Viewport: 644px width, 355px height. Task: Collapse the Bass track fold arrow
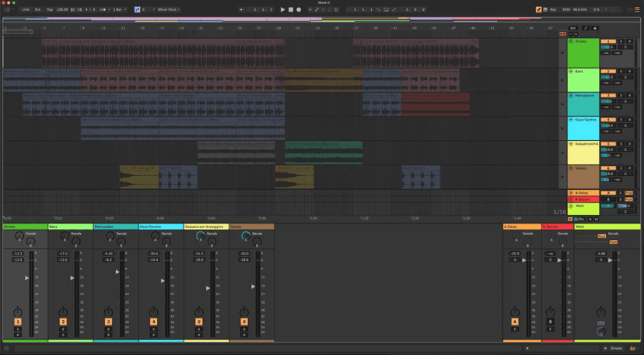tap(571, 72)
